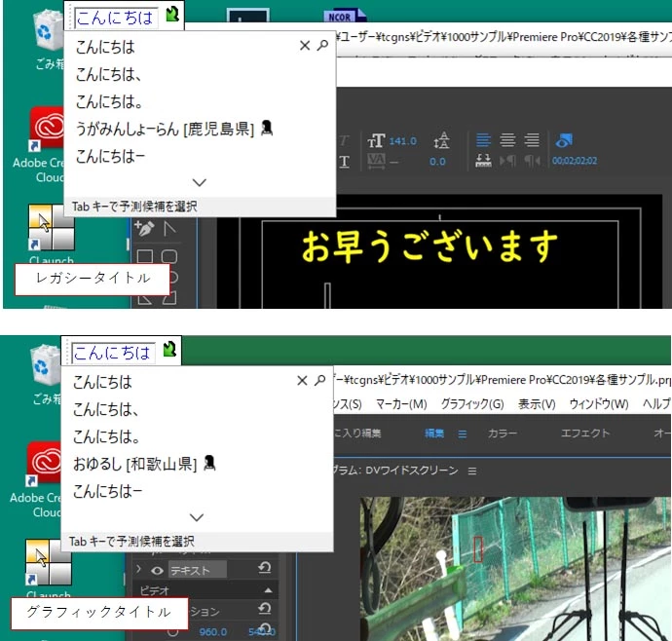Image resolution: width=672 pixels, height=641 pixels.
Task: Expand more candidates in the Graphic Title candidate window
Action: (197, 517)
